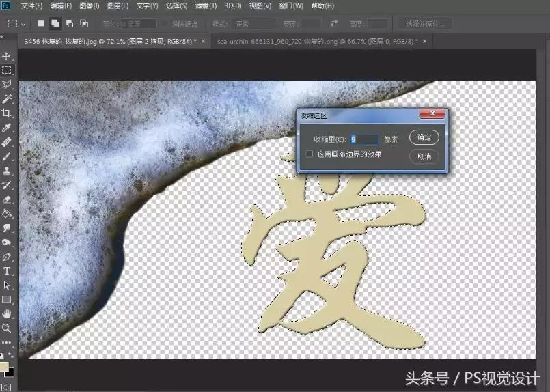Open the 滤镜(T) menu
This screenshot has width=550, height=392.
pos(206,5)
